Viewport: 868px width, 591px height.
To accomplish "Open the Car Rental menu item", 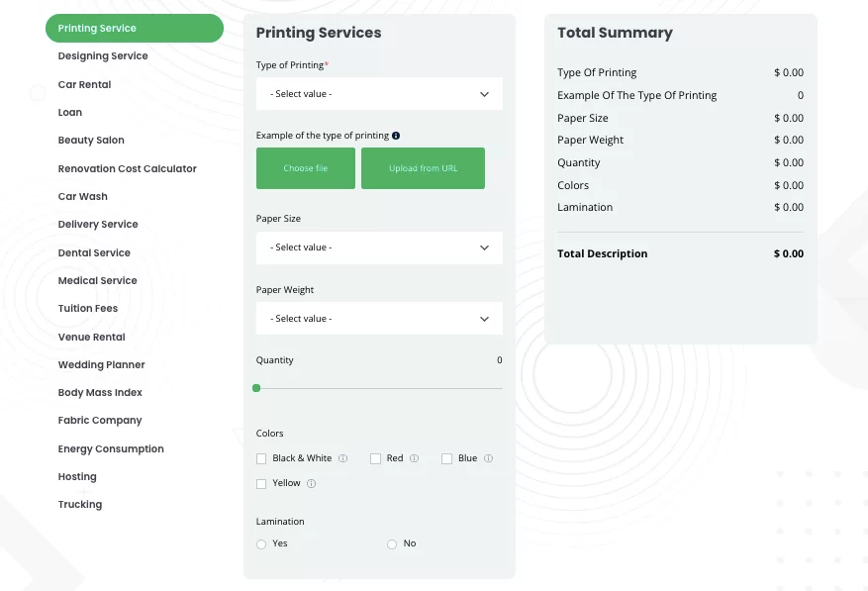I will point(84,84).
